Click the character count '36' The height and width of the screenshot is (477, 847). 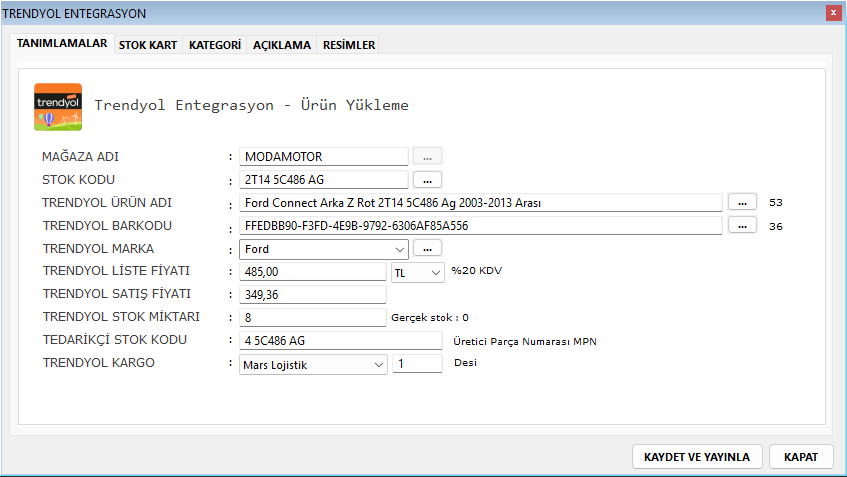pyautogui.click(x=776, y=226)
